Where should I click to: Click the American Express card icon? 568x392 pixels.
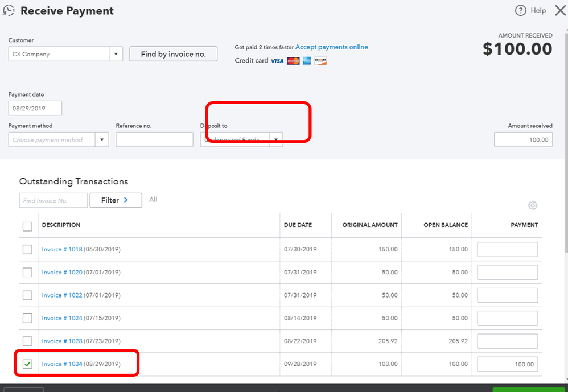point(307,61)
